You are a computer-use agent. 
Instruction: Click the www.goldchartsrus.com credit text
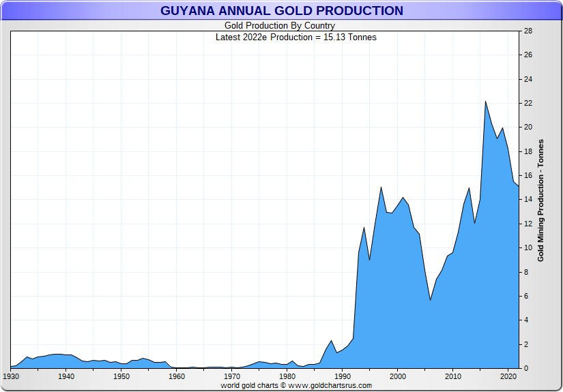coord(330,386)
